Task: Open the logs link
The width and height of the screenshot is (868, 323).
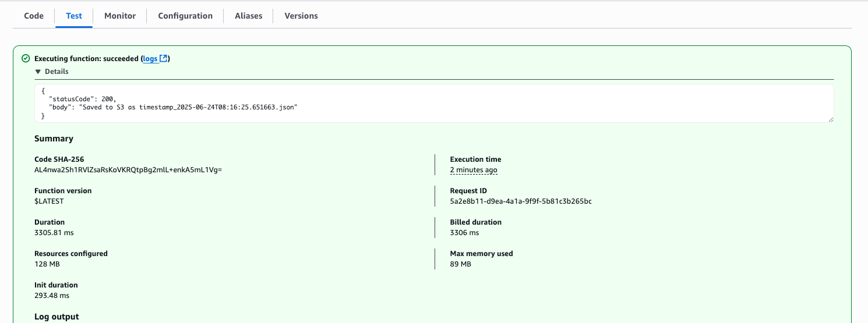Action: coord(150,59)
